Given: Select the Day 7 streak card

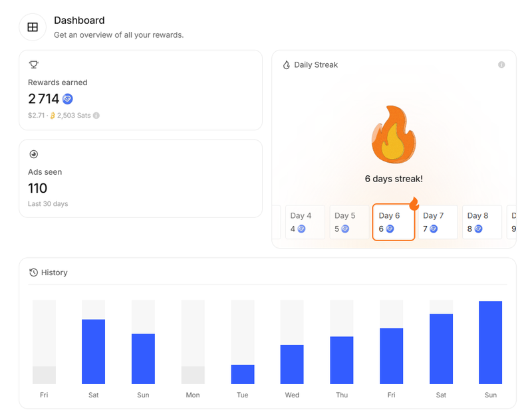Looking at the screenshot, I should point(437,222).
